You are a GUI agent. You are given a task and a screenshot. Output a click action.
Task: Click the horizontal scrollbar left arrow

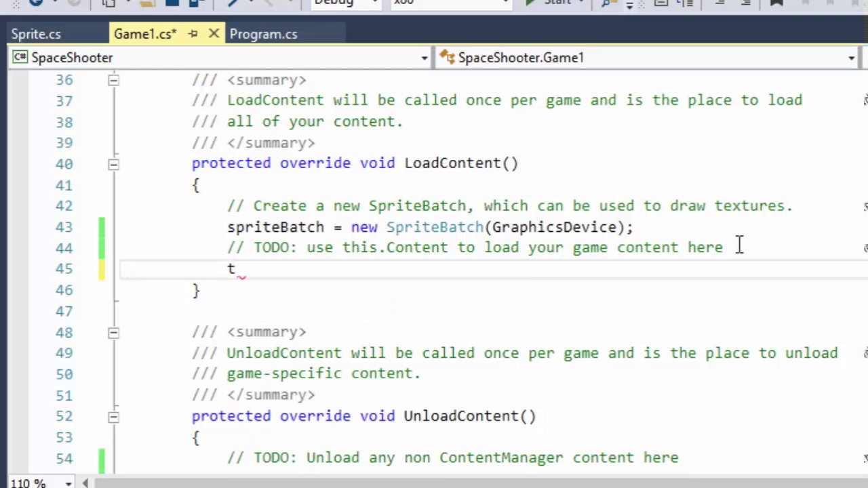coord(85,483)
